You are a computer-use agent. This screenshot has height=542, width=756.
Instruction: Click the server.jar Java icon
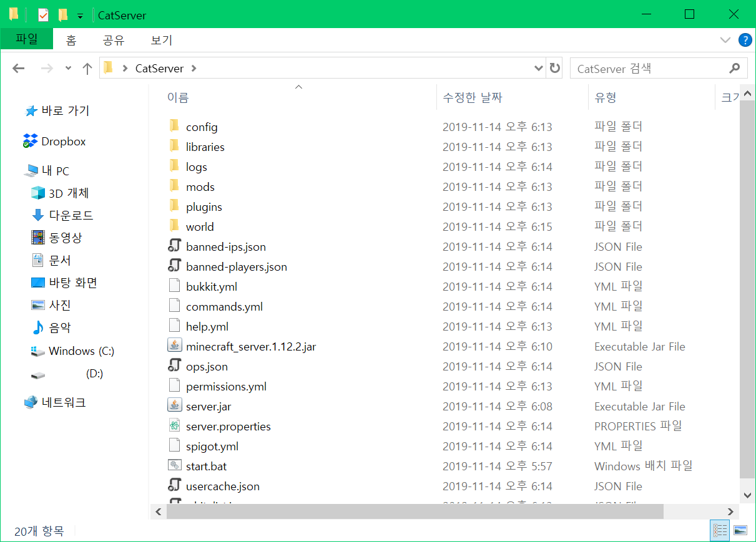[174, 406]
